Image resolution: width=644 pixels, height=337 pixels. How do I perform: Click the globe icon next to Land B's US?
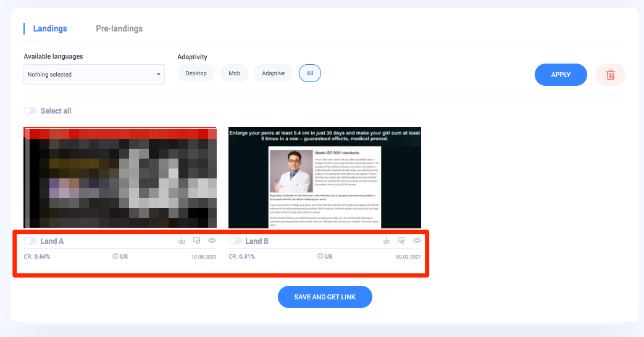320,256
